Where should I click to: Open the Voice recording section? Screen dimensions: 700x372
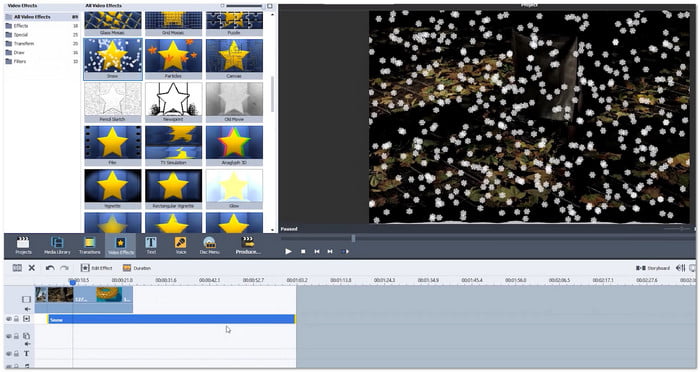(180, 246)
